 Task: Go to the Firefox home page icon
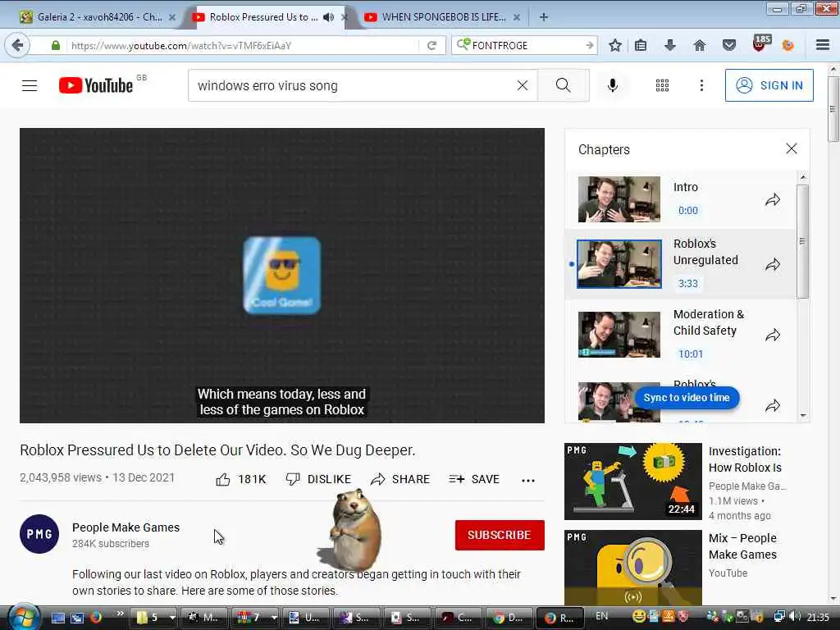pos(699,46)
